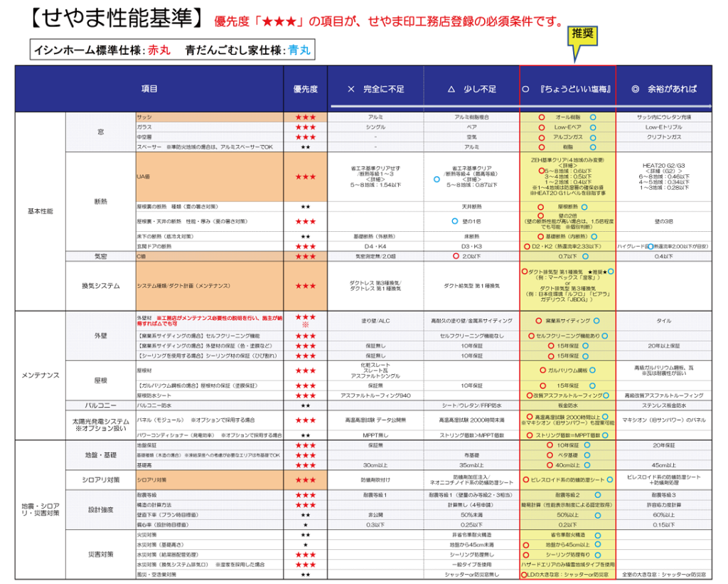This screenshot has width=728, height=584.
Task: Click the three red stars for UA値
Action: click(305, 176)
